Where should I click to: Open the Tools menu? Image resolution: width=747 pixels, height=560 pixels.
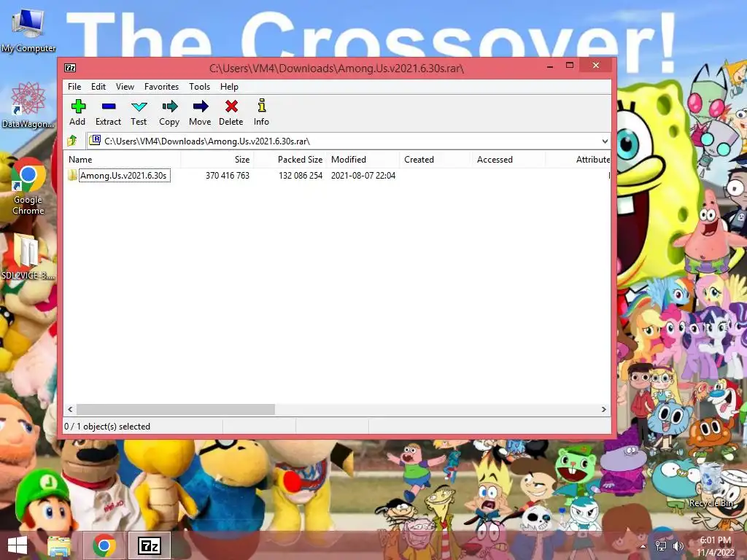(x=199, y=87)
